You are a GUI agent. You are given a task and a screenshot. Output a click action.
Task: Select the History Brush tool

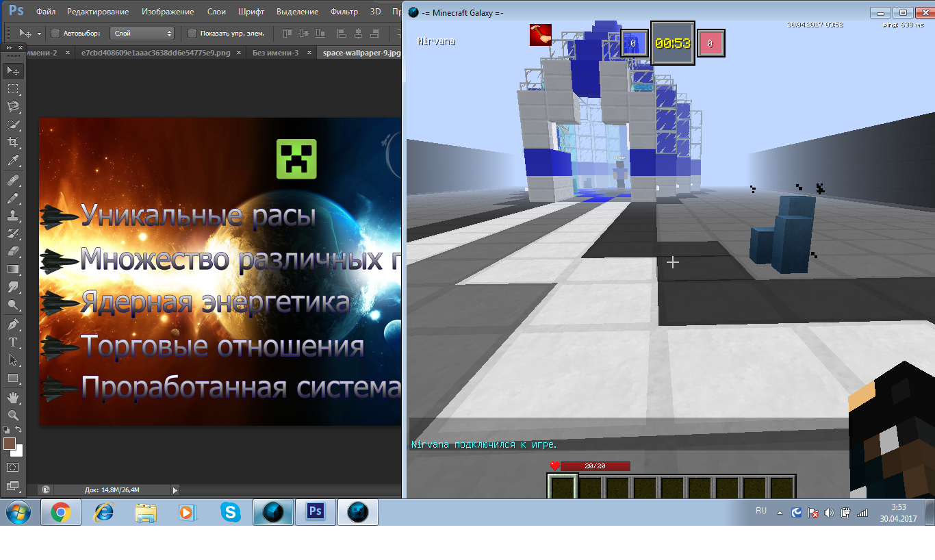click(x=13, y=233)
